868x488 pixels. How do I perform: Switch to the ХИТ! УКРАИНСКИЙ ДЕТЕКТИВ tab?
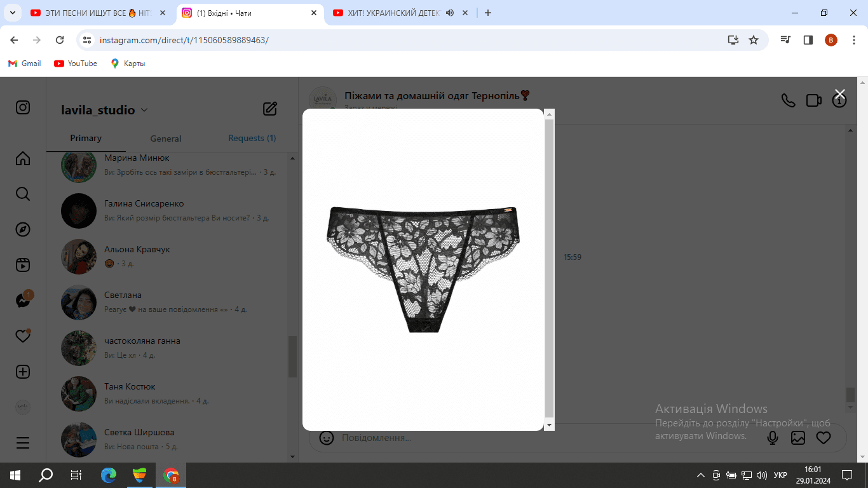(x=400, y=13)
